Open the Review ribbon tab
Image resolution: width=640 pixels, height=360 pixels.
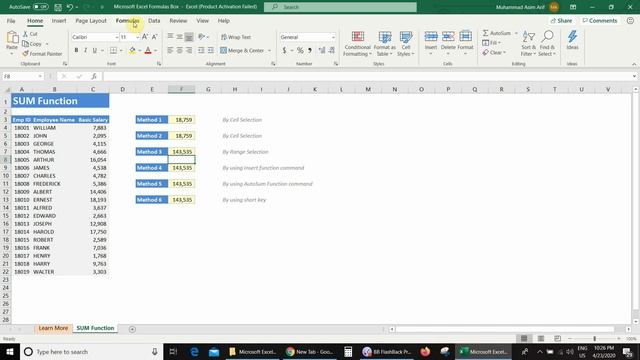[178, 20]
